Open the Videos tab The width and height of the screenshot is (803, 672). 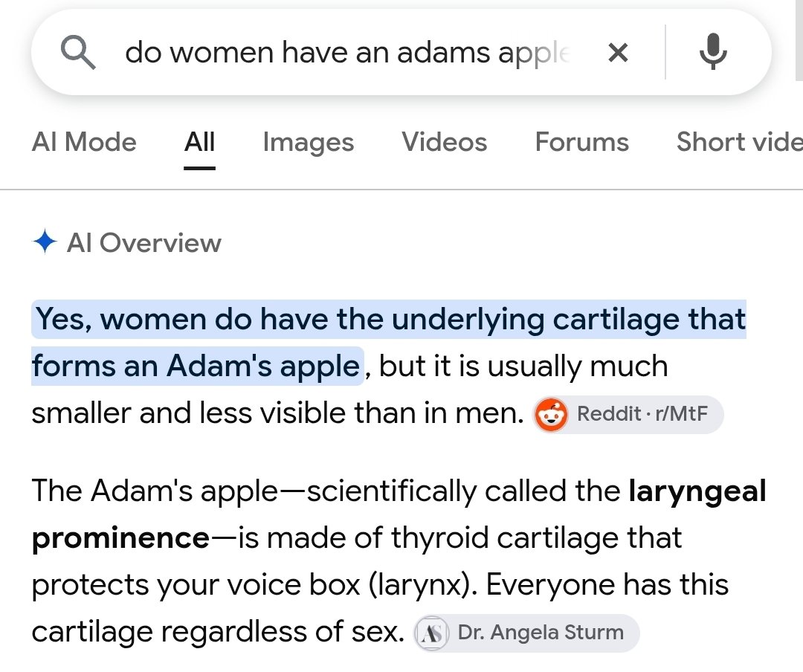445,142
